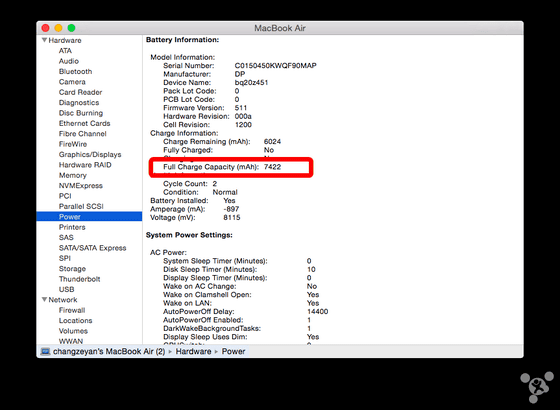
Task: Collapse the Network section triangle
Action: click(44, 299)
